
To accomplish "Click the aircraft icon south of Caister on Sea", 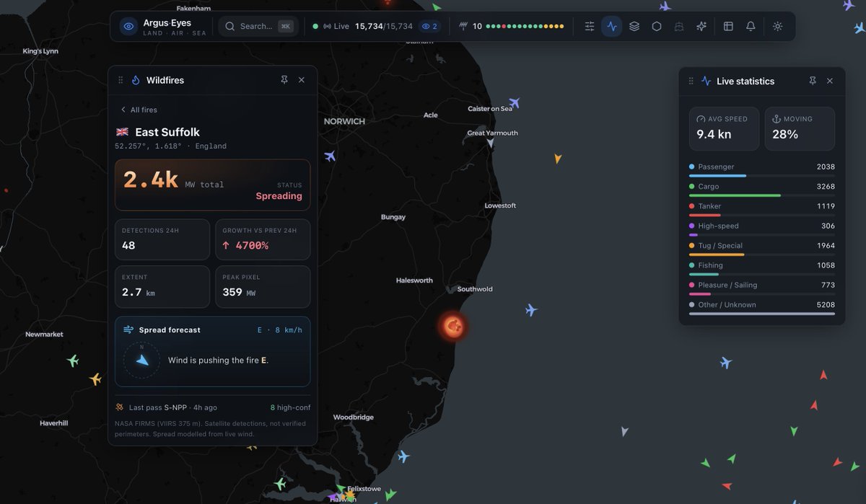I will click(514, 103).
